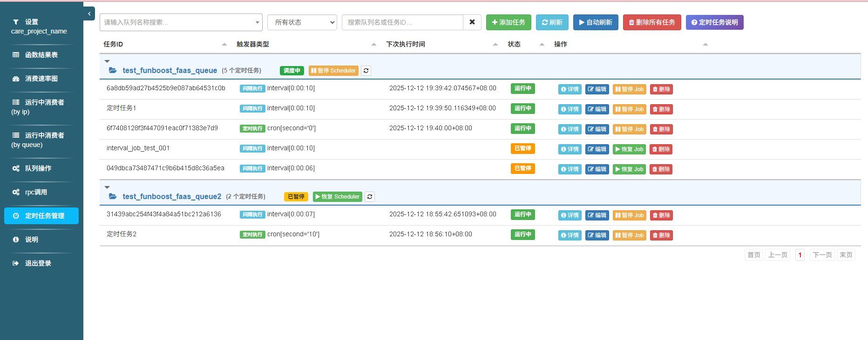Click 退出登录 to log out
This screenshot has height=340, width=868.
(x=41, y=263)
